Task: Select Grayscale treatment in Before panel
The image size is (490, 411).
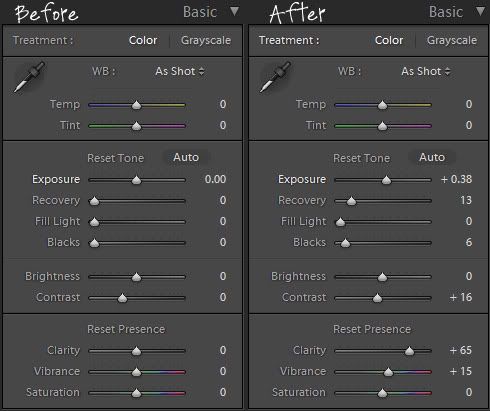Action: pyautogui.click(x=206, y=40)
